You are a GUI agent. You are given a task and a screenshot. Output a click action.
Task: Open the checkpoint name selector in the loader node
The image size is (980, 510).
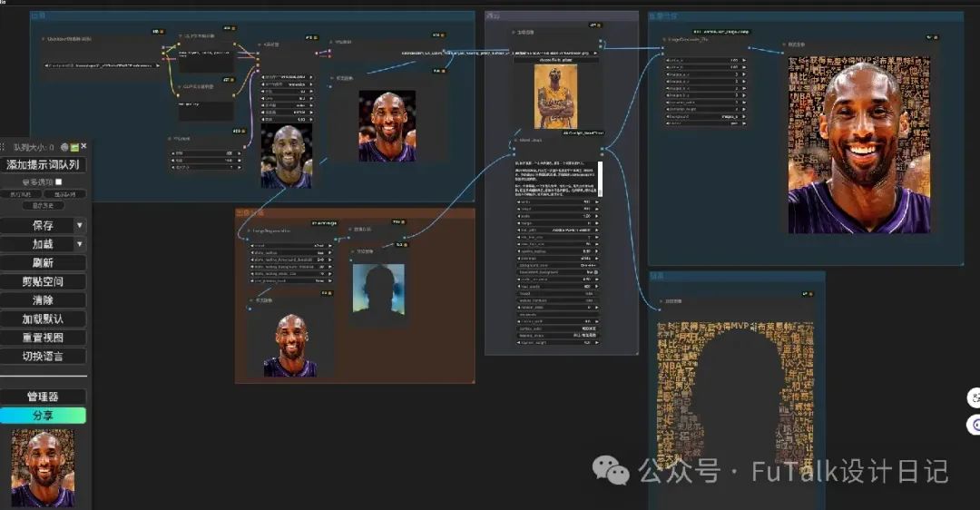click(x=102, y=65)
